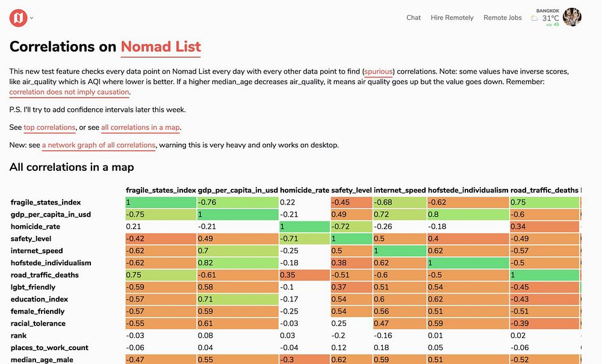The image size is (602, 364).
Task: Click the 0.72 cell in gdp_per_capita_in_usd row
Action: (400, 214)
